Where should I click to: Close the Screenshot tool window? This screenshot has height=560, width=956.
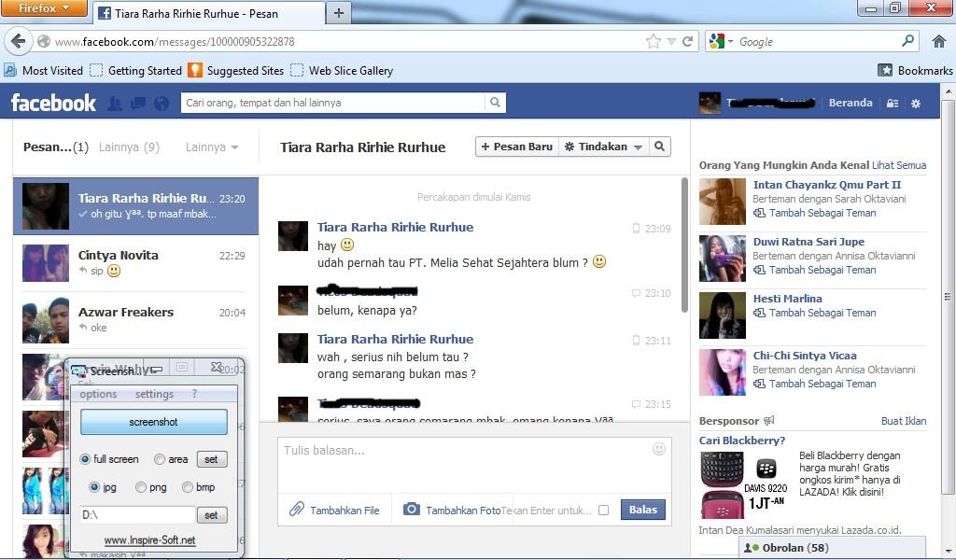(217, 367)
